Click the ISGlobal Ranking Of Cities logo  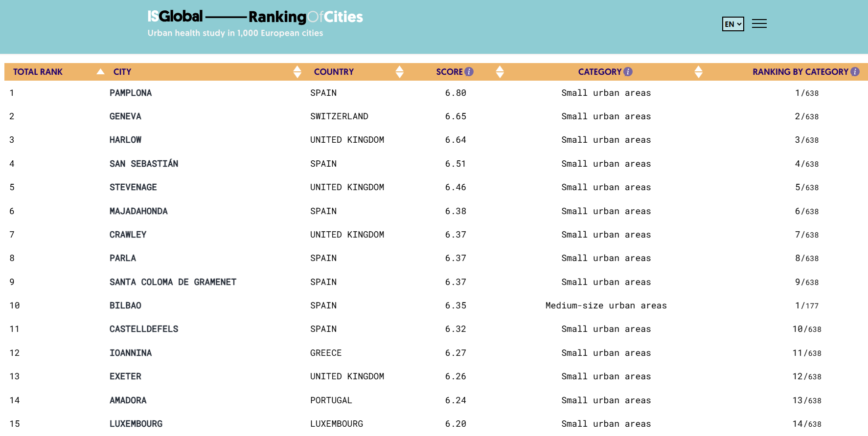[x=255, y=17]
